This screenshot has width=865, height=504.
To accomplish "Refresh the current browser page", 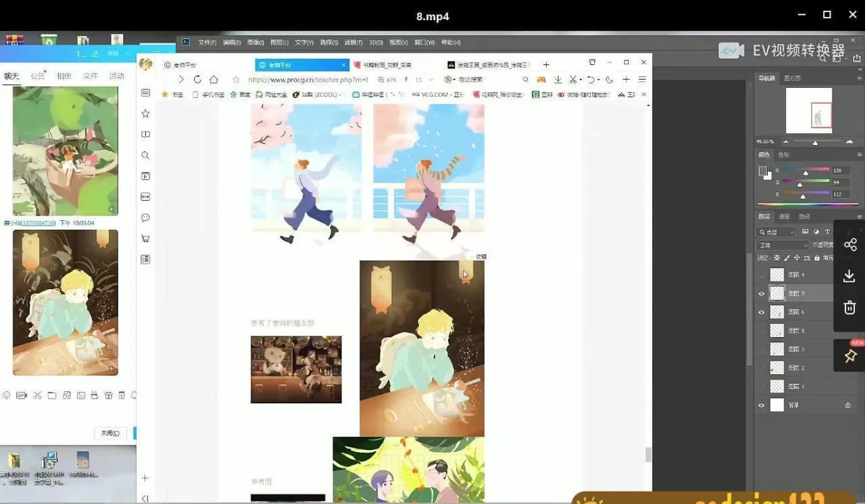I will pyautogui.click(x=197, y=79).
